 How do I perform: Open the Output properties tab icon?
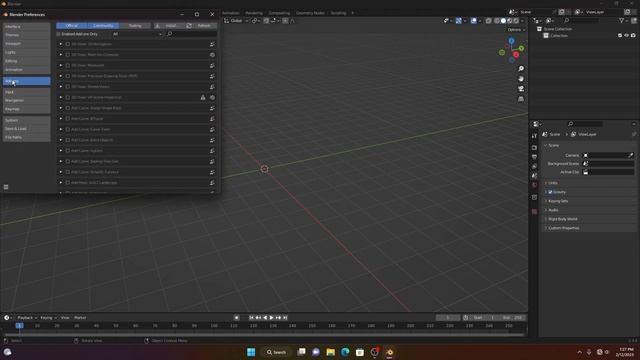coord(534,157)
